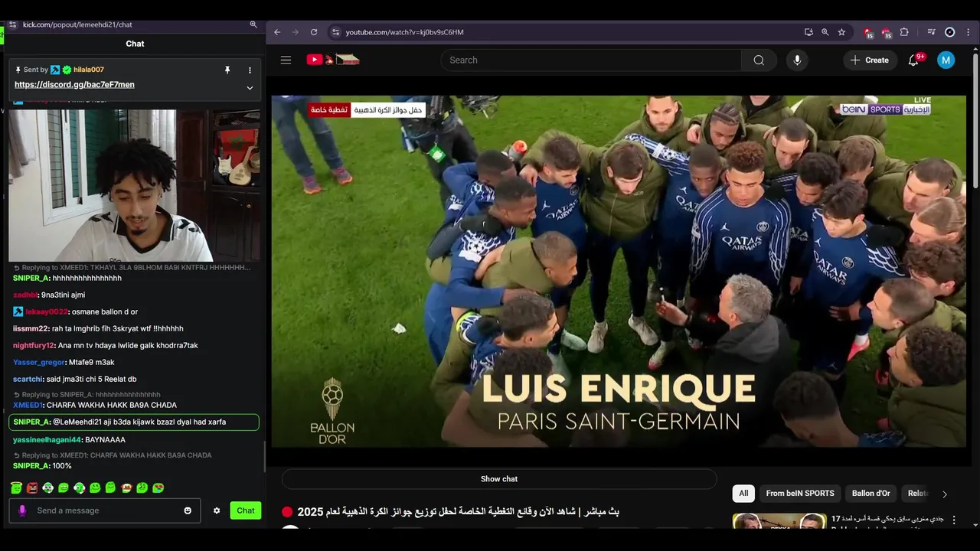Click the YouTube search magnifier button

click(x=759, y=60)
